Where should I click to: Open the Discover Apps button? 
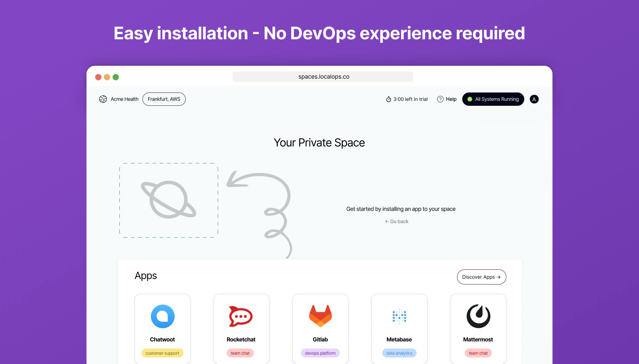[482, 277]
